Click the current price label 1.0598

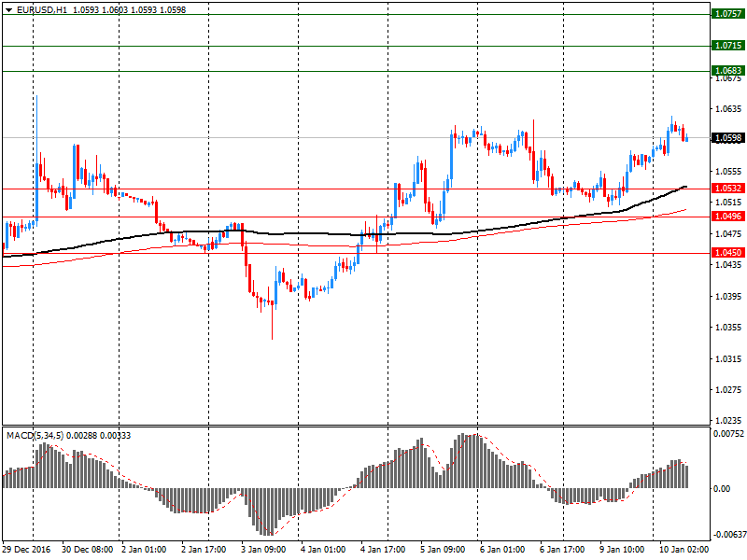728,138
